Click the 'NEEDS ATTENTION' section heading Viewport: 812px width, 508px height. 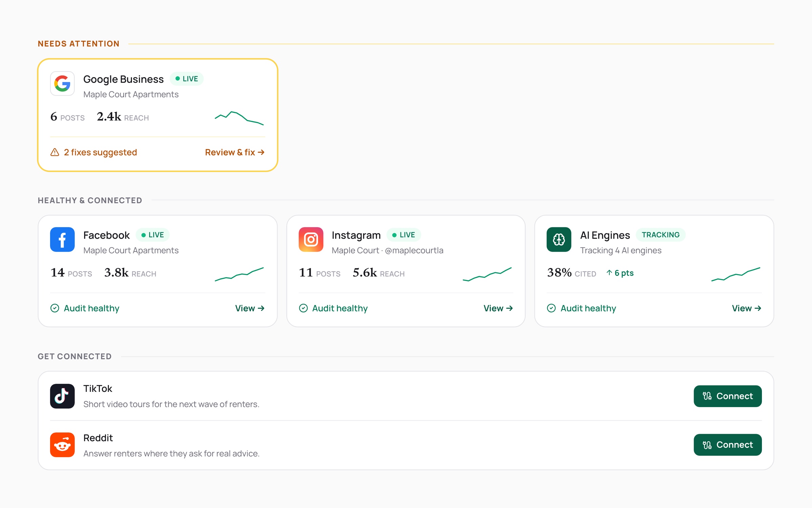[78, 44]
